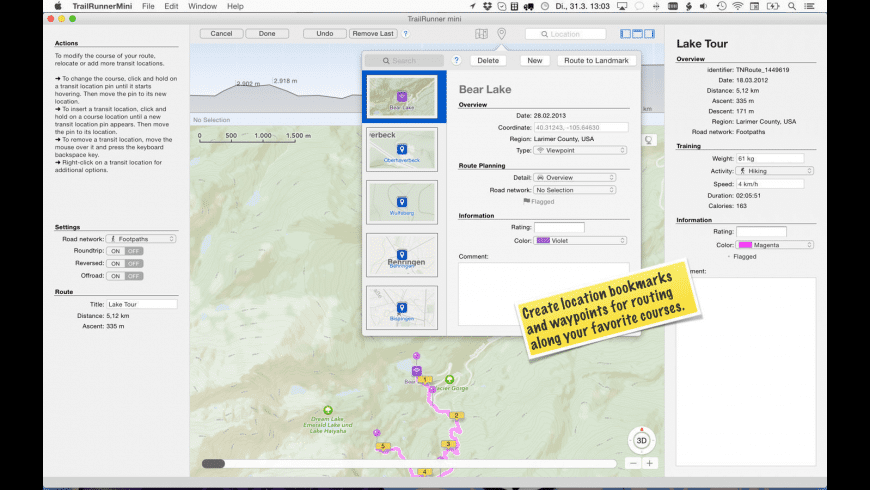
Task: Open the landmark Road network No Selection dropdown
Action: pos(575,190)
